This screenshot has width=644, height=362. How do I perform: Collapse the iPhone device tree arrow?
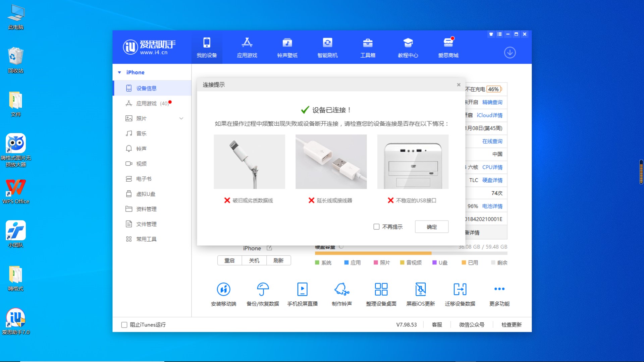[119, 72]
